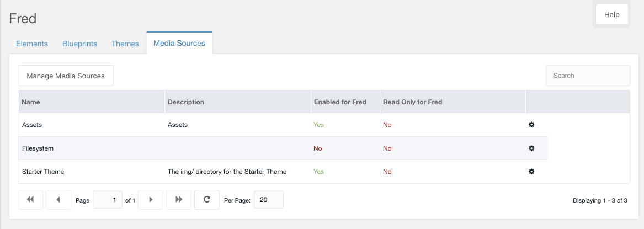This screenshot has width=644, height=229.
Task: Go to previous page arrow
Action: [x=58, y=199]
